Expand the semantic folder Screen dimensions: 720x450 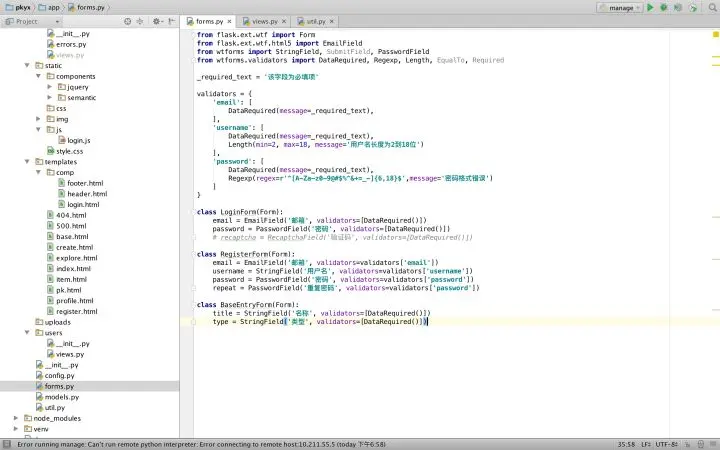(x=50, y=97)
